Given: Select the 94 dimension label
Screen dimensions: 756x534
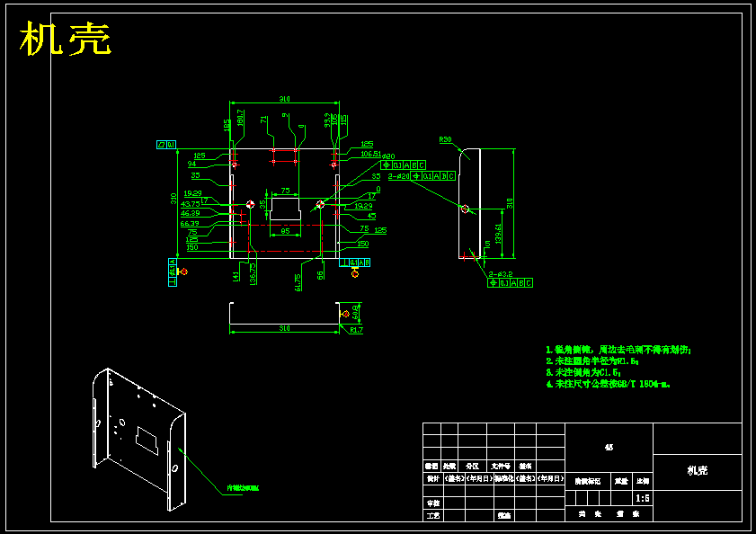Looking at the screenshot, I should 191,164.
